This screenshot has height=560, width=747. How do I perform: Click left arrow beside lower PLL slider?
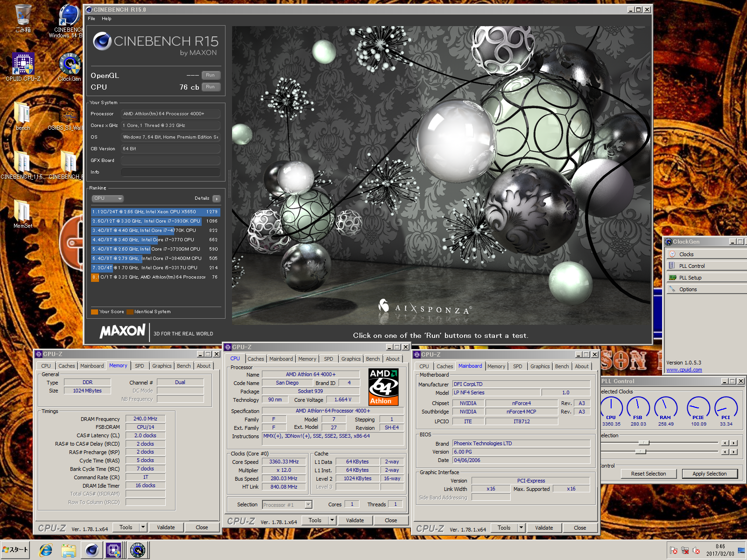coord(725,452)
